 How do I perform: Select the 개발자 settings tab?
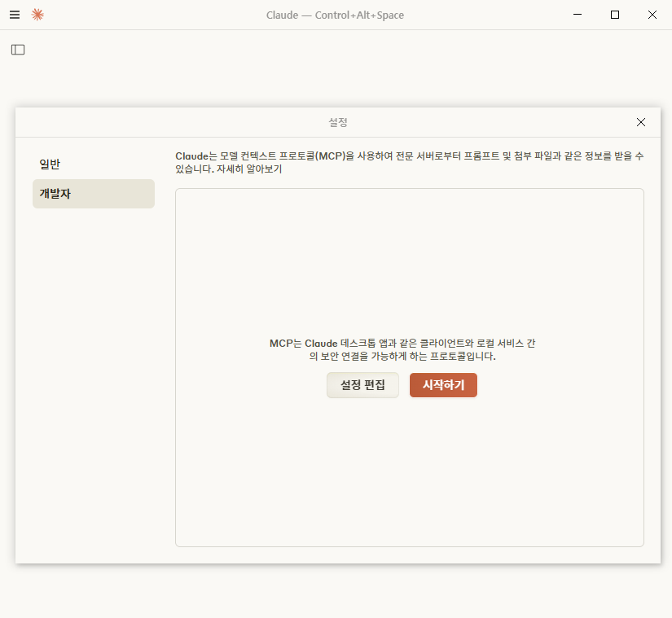[94, 194]
